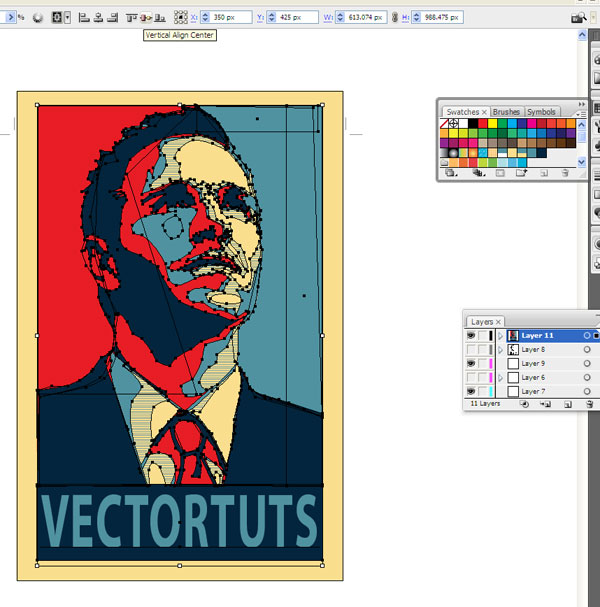The height and width of the screenshot is (607, 600).
Task: Click the Vertical Align Center icon
Action: pyautogui.click(x=146, y=18)
